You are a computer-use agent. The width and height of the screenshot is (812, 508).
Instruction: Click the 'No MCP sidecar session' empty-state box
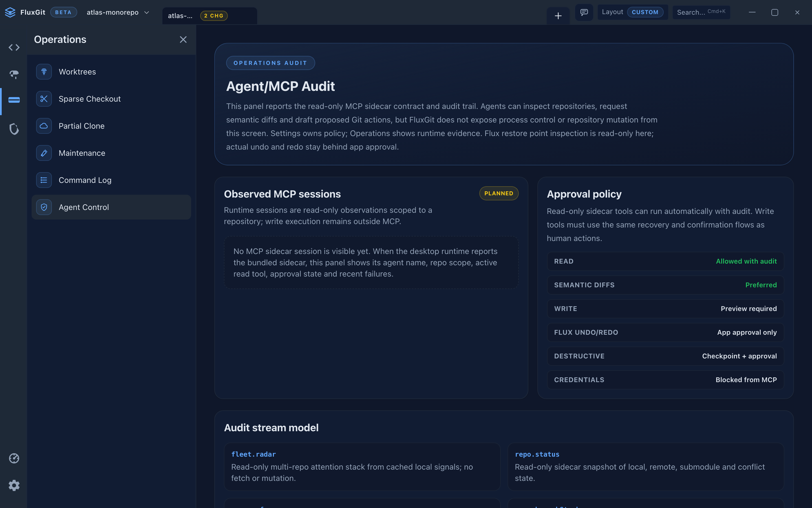(x=371, y=262)
